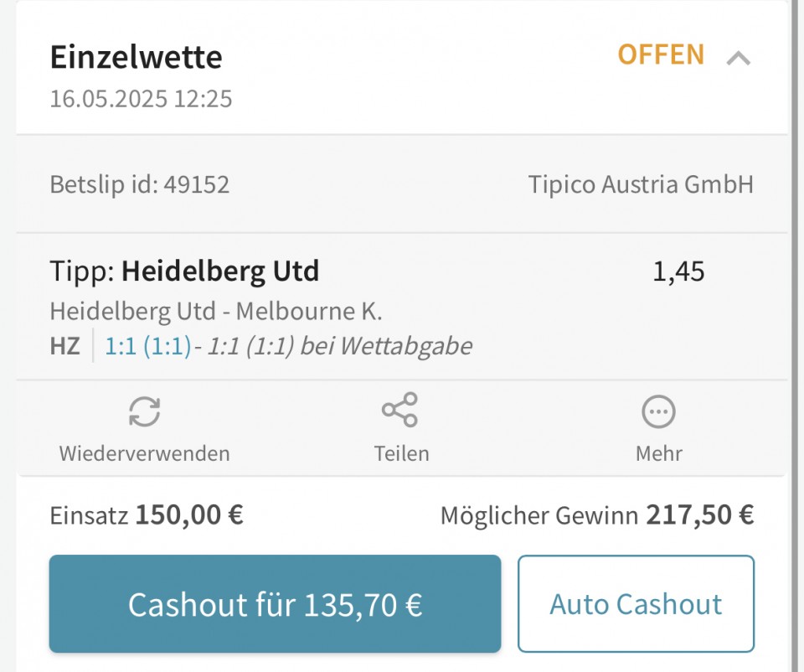Viewport: 804px width, 672px height.
Task: Open the Auto Cashout option
Action: [636, 604]
